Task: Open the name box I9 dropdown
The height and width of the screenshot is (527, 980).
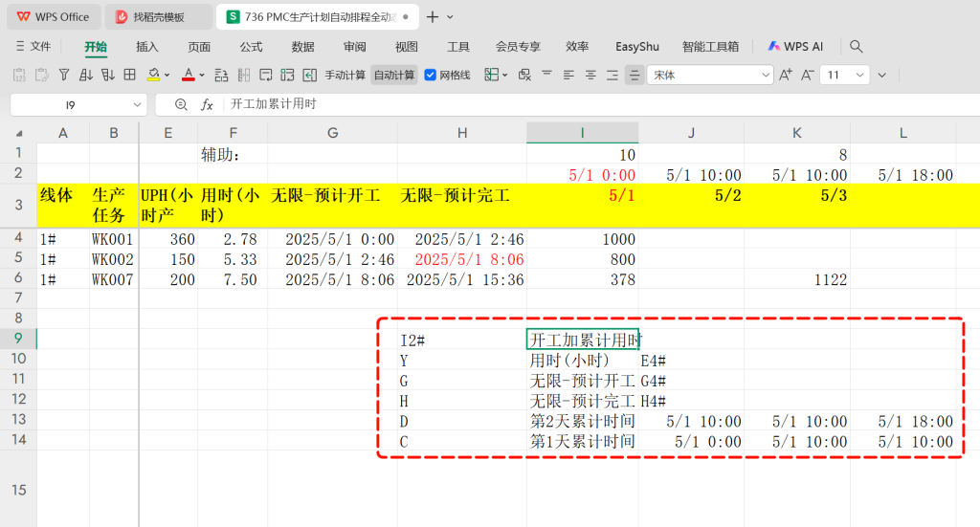Action: tap(137, 105)
